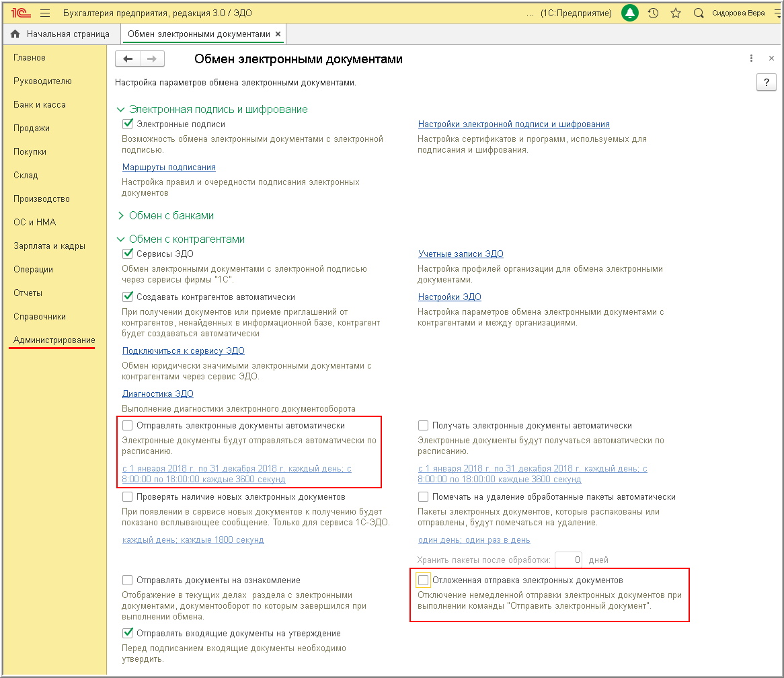
Task: Open schedule link один день; один раз в день
Action: tap(474, 540)
